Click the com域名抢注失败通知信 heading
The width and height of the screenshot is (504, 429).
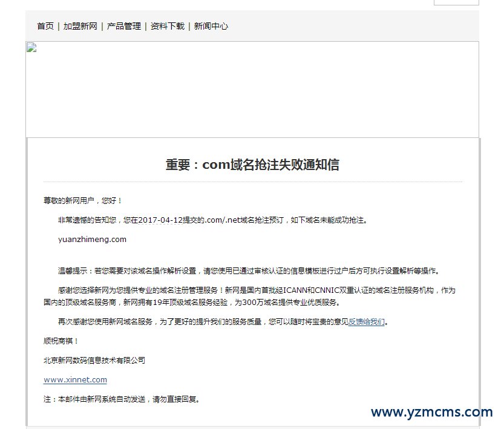252,165
